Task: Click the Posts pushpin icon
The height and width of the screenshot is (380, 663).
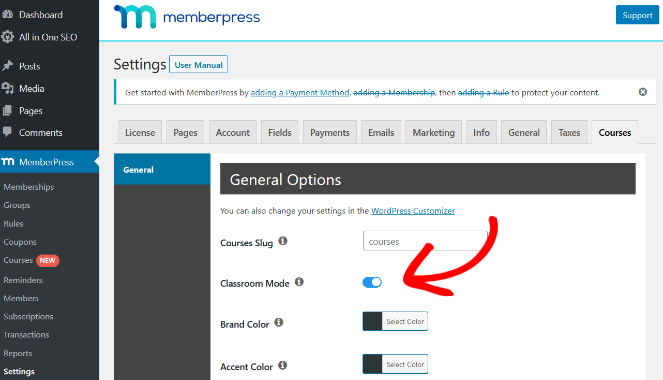Action: pos(7,66)
